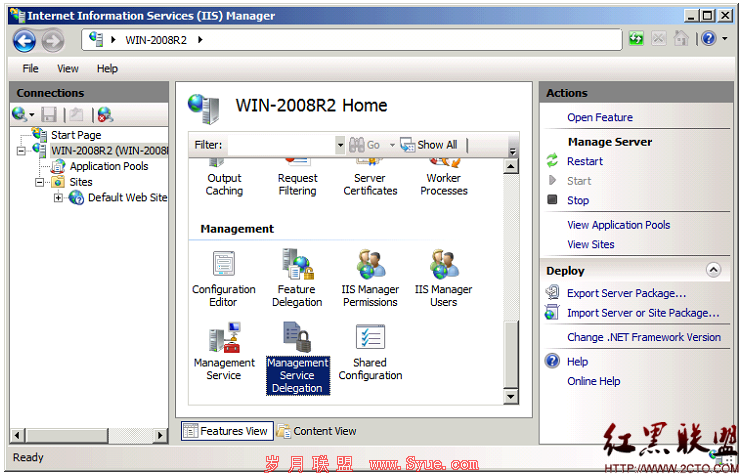
Task: Click the Stop action link
Action: tap(578, 200)
